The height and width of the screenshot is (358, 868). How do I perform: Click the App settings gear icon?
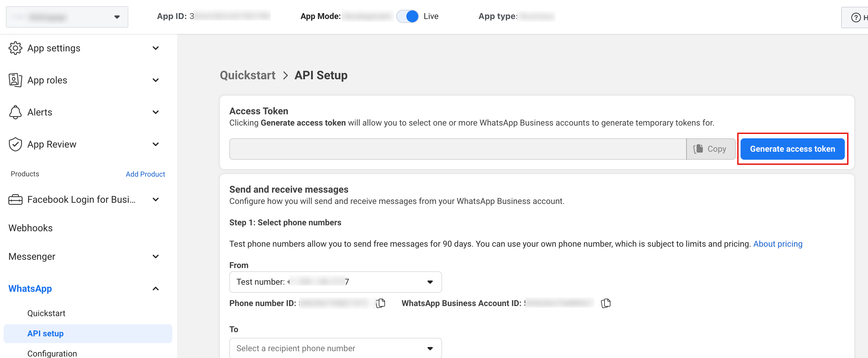(15, 48)
